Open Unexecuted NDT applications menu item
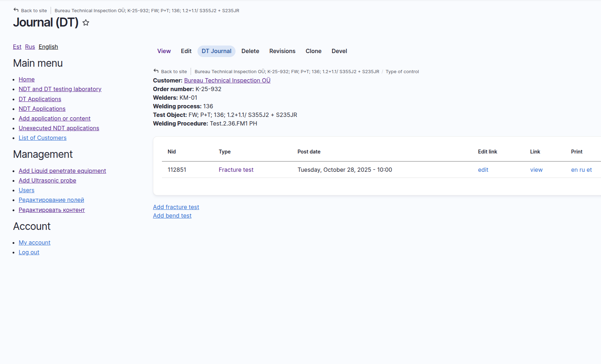The height and width of the screenshot is (364, 601). pyautogui.click(x=59, y=128)
